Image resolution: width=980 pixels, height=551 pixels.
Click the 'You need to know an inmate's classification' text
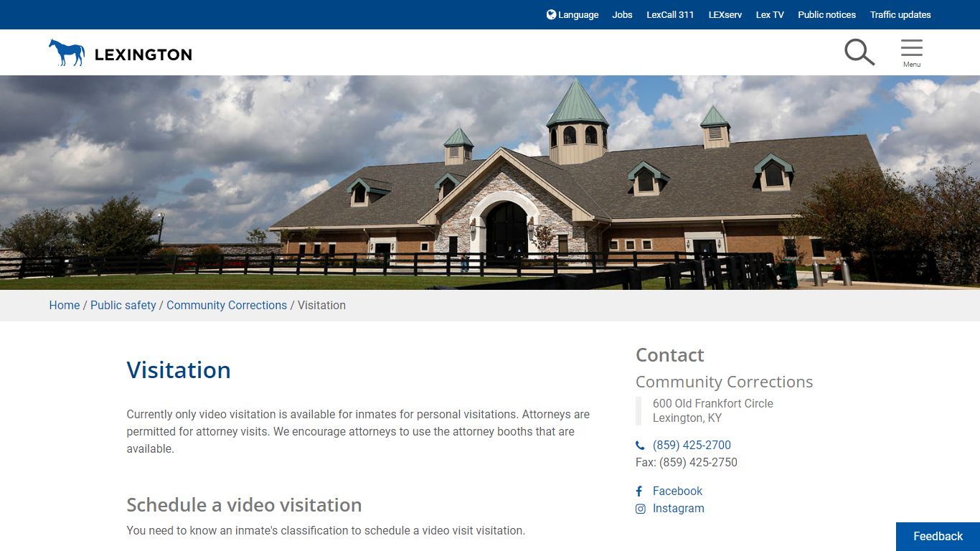326,530
